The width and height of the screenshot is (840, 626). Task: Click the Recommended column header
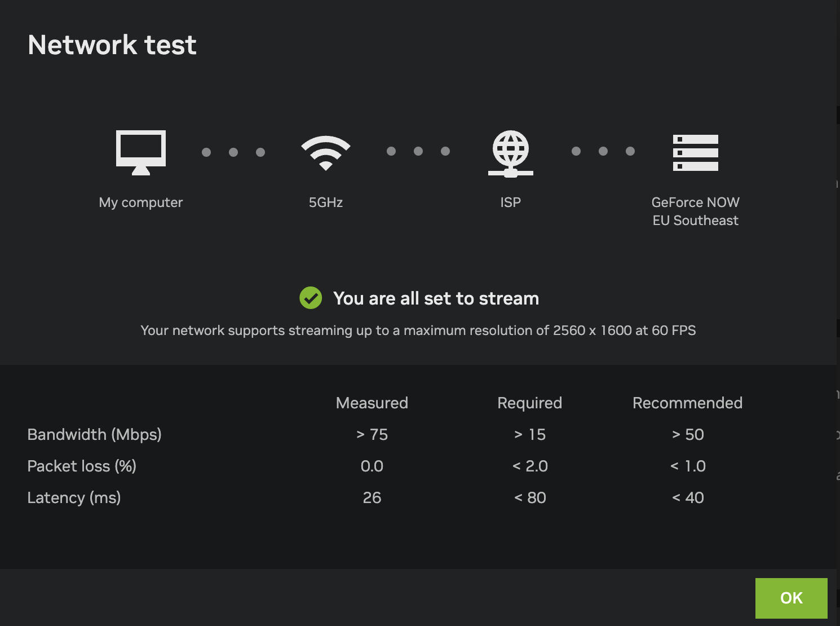point(688,403)
